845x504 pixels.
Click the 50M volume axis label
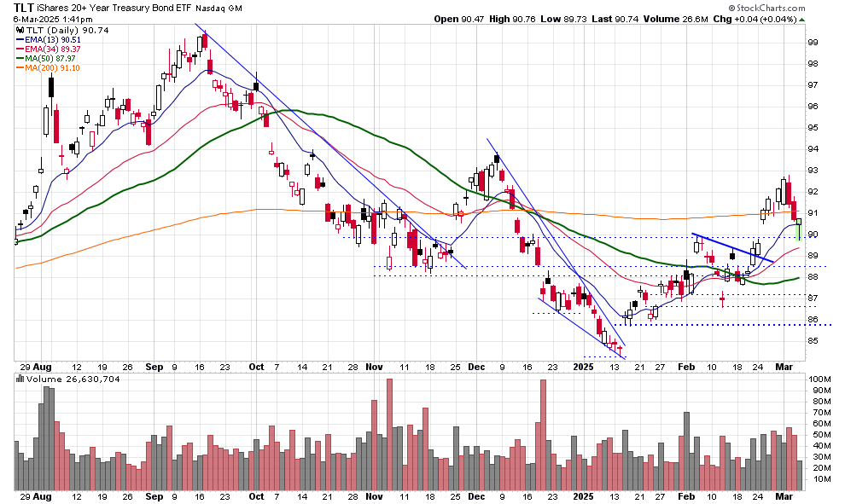click(821, 435)
